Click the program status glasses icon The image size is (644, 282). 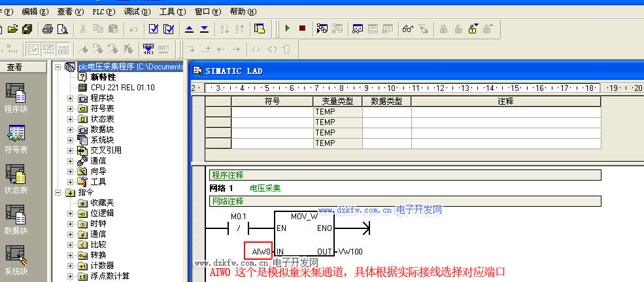click(x=407, y=29)
